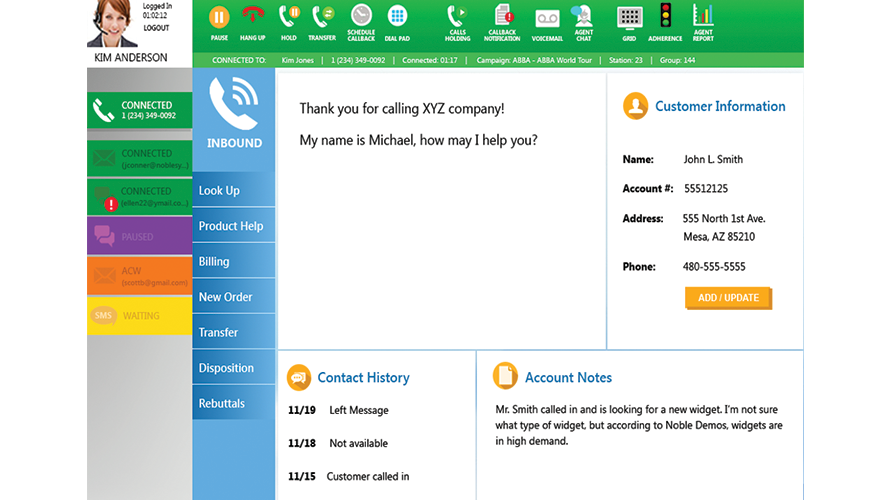Click the Customer Information person icon
The image size is (890, 500).
[x=635, y=106]
